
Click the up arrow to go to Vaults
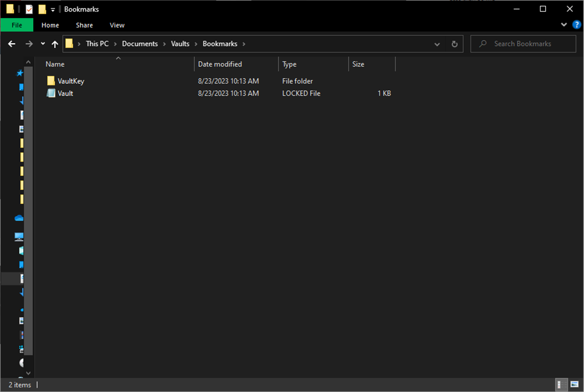pos(55,44)
